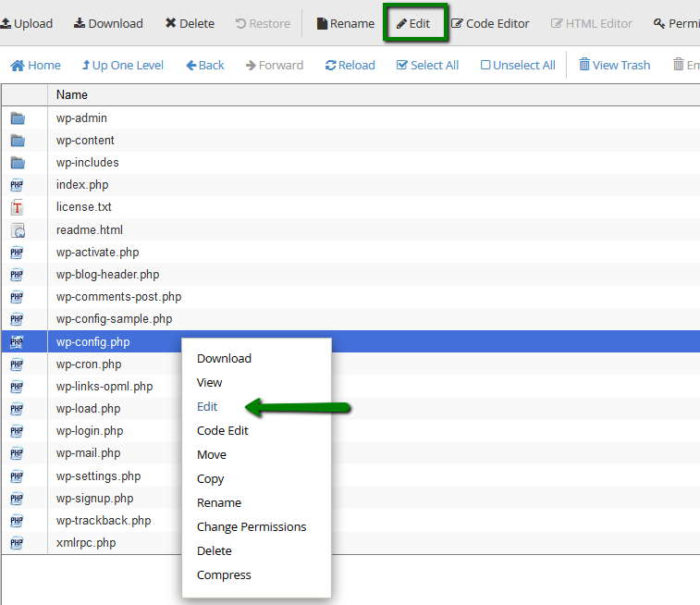The height and width of the screenshot is (605, 700).
Task: Click the Upload toolbar button
Action: (x=27, y=23)
